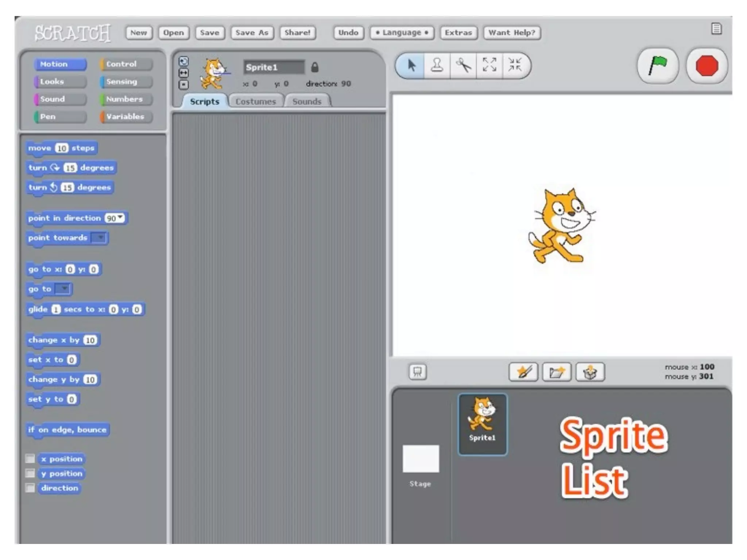Select the Looks block category

pos(61,82)
